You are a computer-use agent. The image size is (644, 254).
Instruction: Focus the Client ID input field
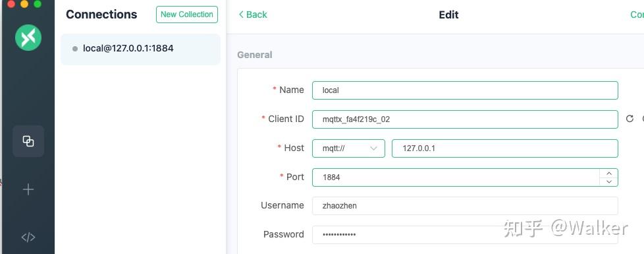pos(465,119)
